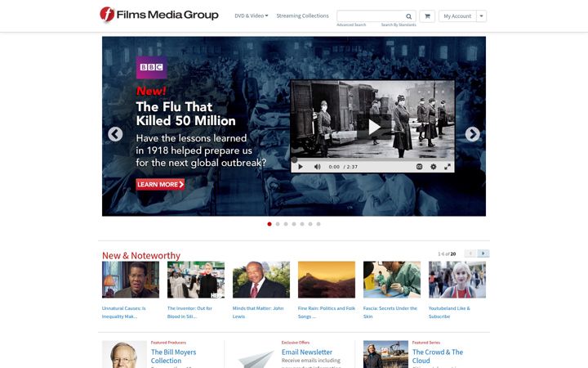Open the DVD & Video dropdown menu
The image size is (588, 368).
point(252,16)
